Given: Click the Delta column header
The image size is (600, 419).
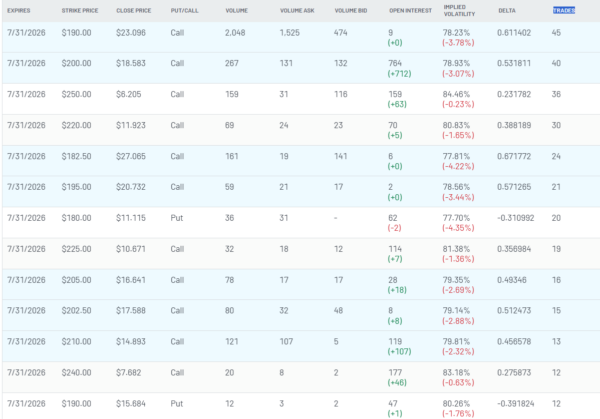Looking at the screenshot, I should point(507,10).
